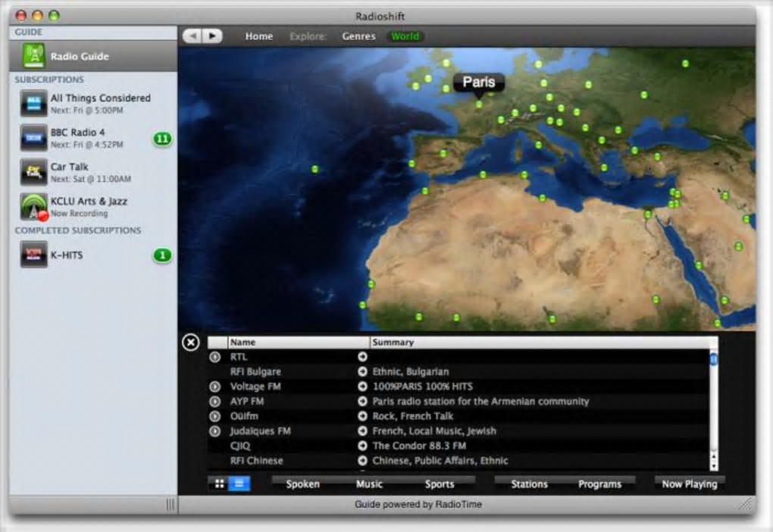Sort by the Name column header
Image resolution: width=773 pixels, height=532 pixels.
pyautogui.click(x=299, y=343)
